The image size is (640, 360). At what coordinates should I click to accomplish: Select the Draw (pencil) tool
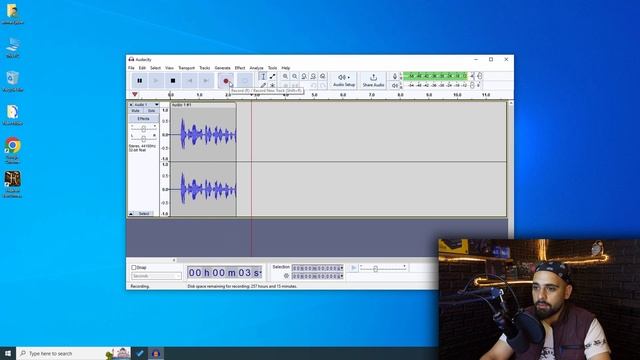[263, 85]
